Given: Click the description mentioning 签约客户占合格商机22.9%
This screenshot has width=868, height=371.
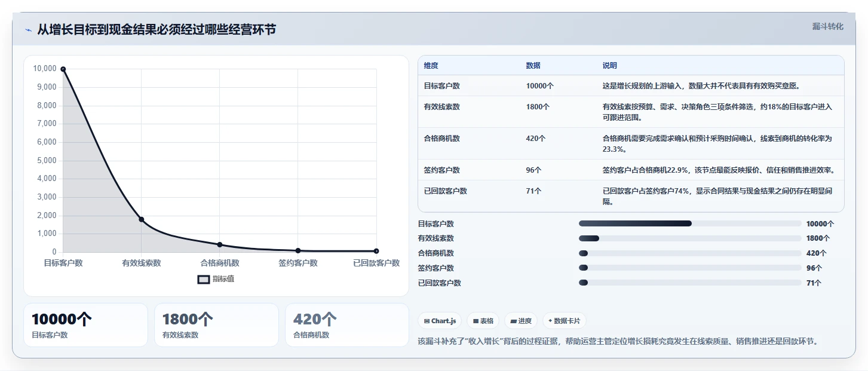Looking at the screenshot, I should pyautogui.click(x=719, y=170).
